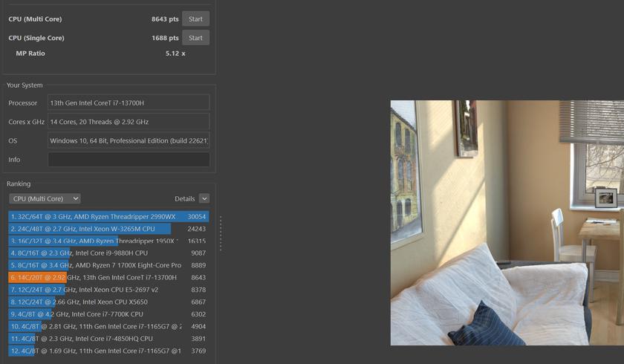Start the CPU Multi Core benchmark
The width and height of the screenshot is (624, 364).
195,19
